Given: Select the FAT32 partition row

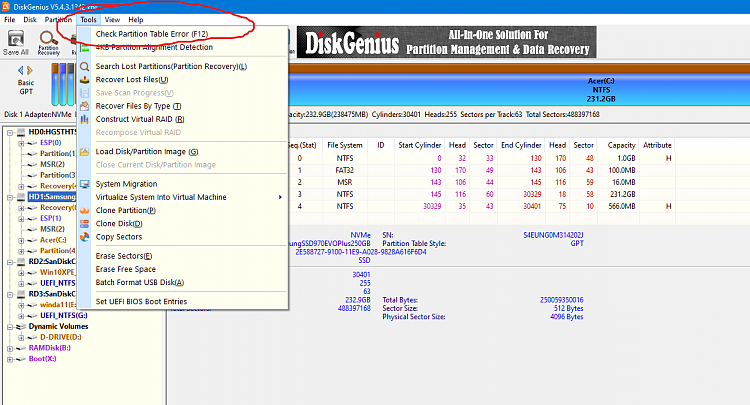Looking at the screenshot, I should 481,170.
